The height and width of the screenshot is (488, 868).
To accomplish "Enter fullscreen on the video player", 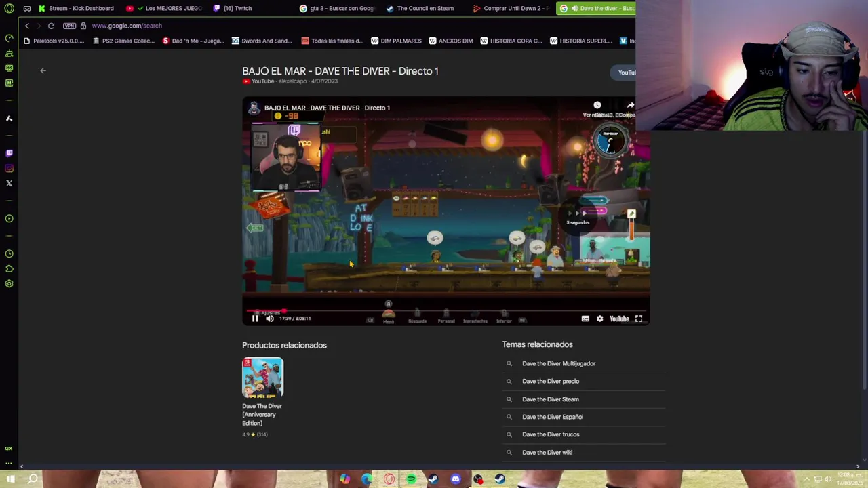I will coord(639,319).
